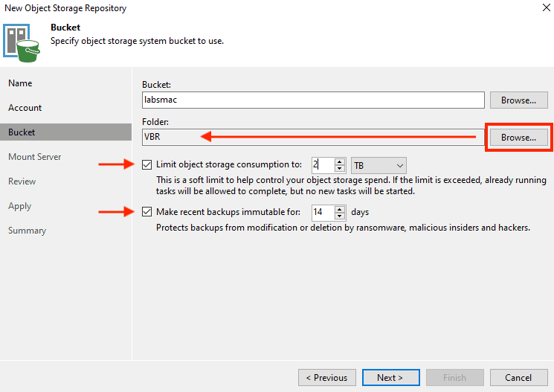Viewport: 554px width, 392px height.
Task: Click Browse button next to Folder field
Action: pyautogui.click(x=518, y=138)
